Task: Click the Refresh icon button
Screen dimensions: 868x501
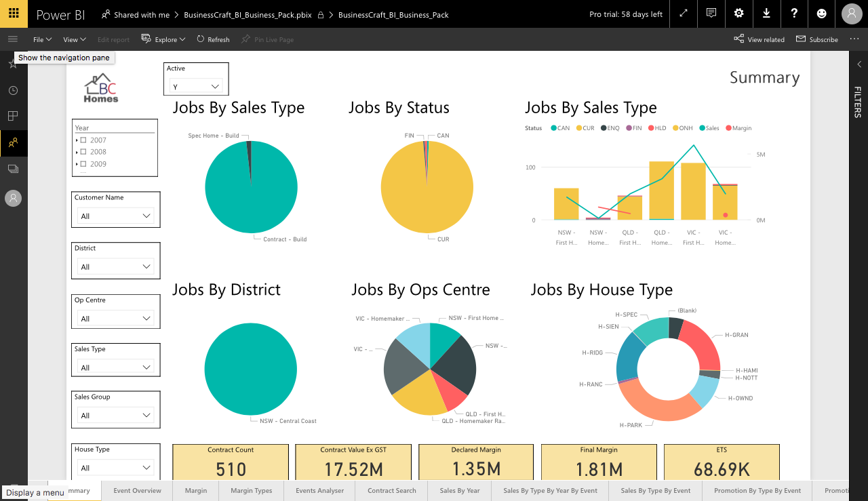Action: pyautogui.click(x=213, y=39)
